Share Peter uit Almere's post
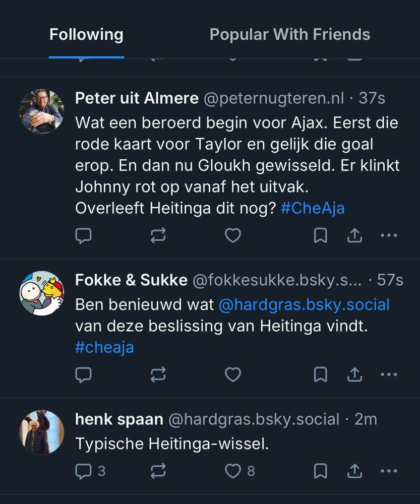420x504 pixels. point(354,235)
